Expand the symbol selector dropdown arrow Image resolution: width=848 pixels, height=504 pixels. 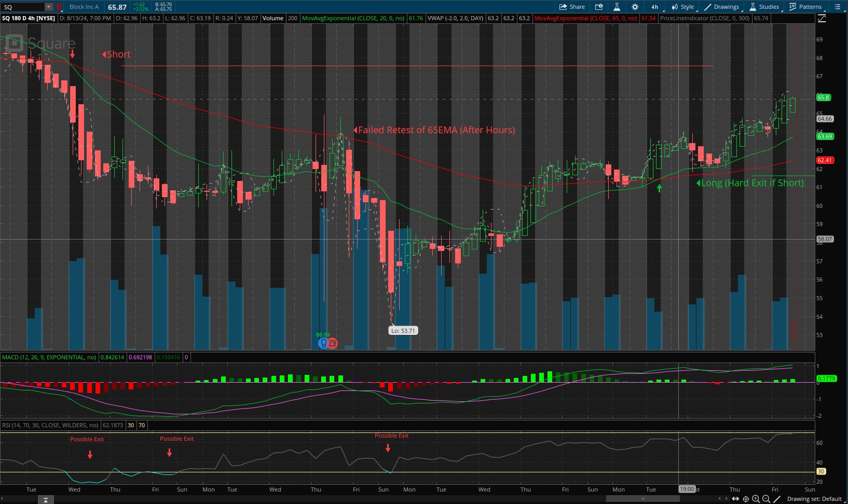pyautogui.click(x=49, y=7)
